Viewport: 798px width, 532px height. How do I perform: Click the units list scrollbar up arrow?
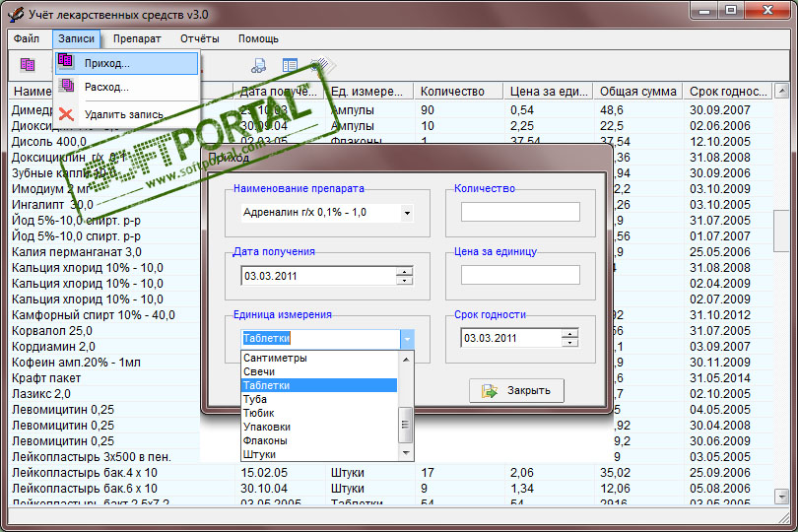[406, 359]
